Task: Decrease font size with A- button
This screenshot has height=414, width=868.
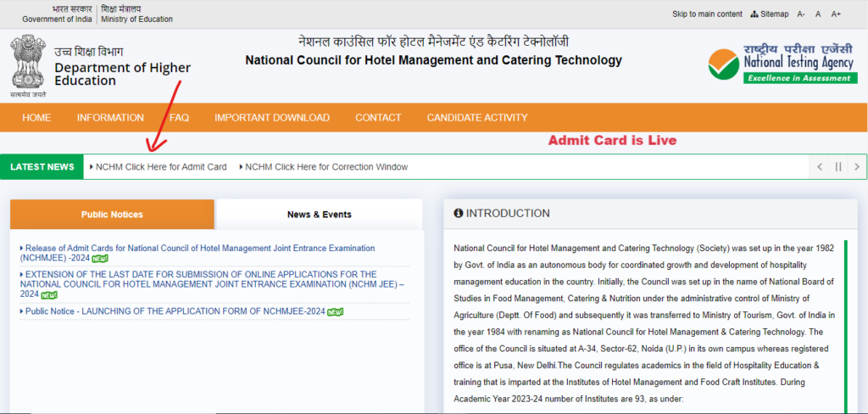Action: point(801,14)
